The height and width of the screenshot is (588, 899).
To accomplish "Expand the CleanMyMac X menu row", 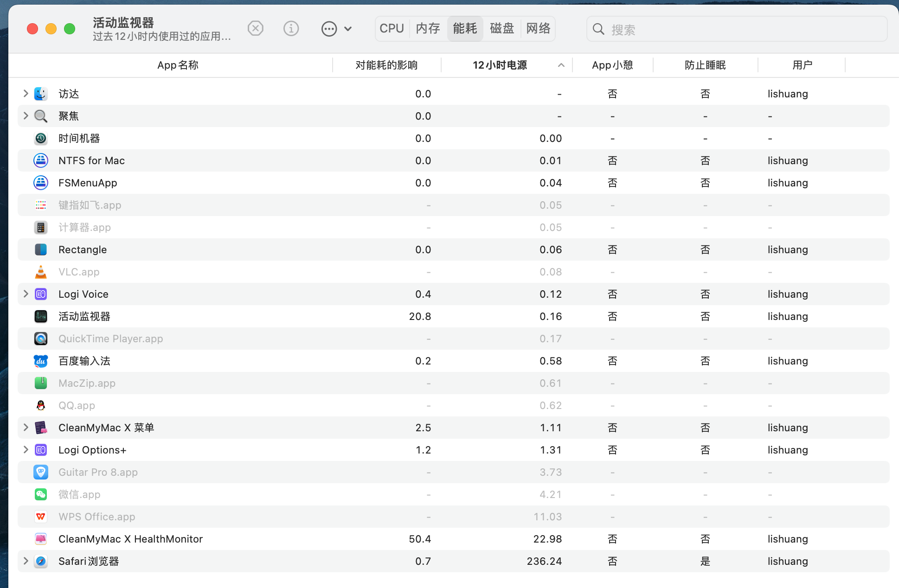I will pyautogui.click(x=26, y=428).
